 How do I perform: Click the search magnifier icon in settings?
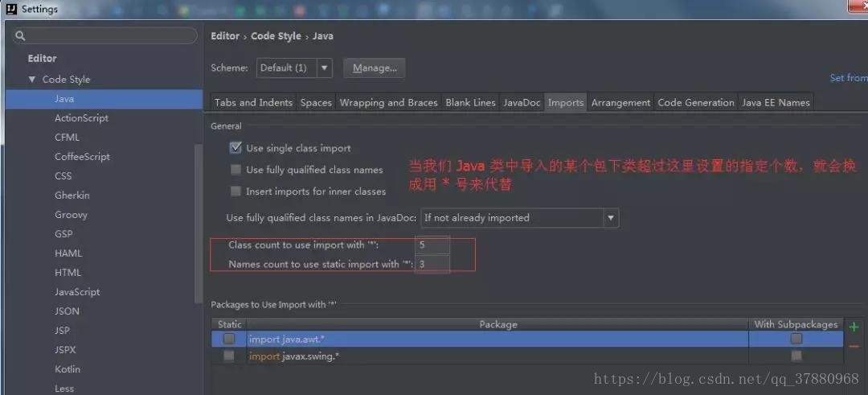pyautogui.click(x=20, y=36)
